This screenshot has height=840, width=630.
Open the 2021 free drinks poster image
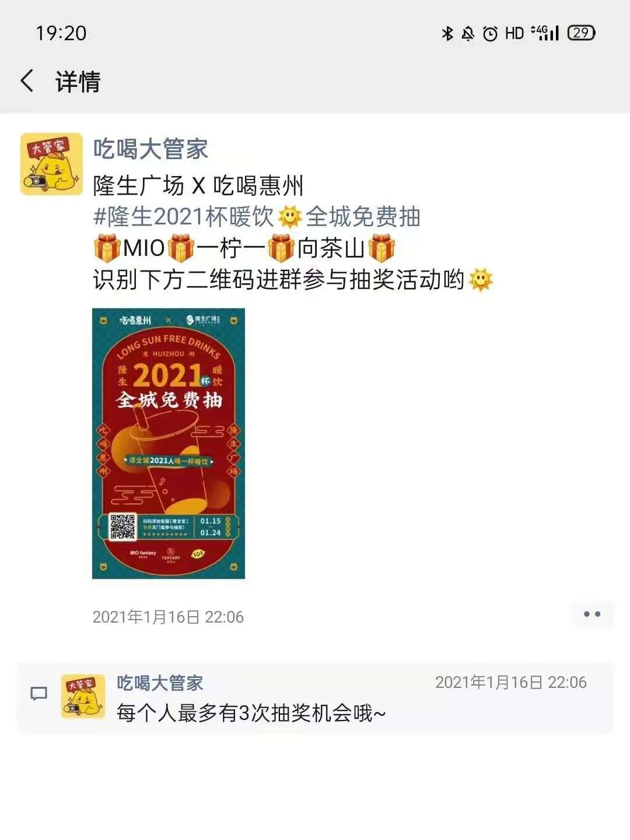[169, 444]
